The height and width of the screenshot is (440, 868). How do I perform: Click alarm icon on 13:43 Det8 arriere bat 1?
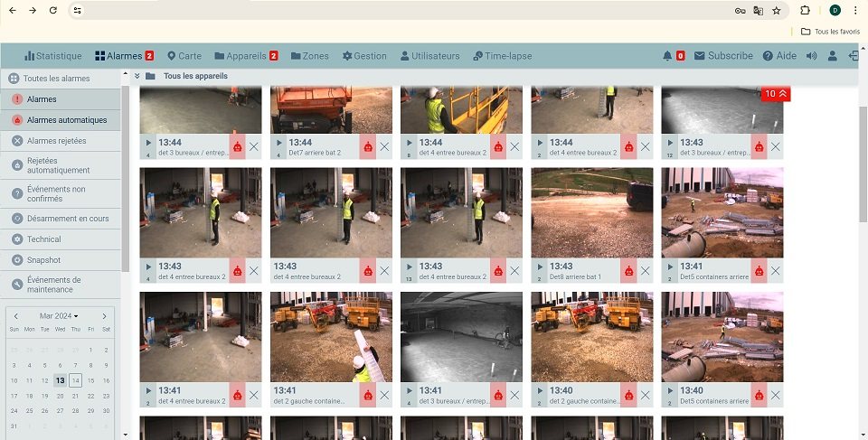[x=628, y=271]
